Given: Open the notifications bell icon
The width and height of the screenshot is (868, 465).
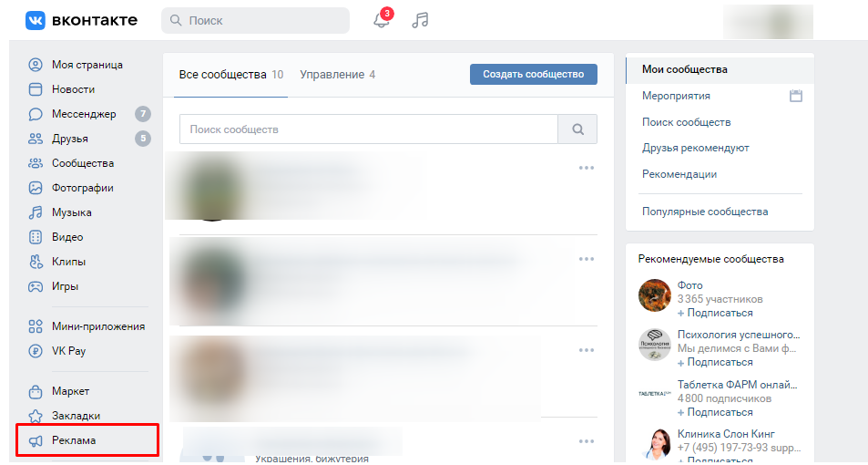Looking at the screenshot, I should tap(382, 20).
